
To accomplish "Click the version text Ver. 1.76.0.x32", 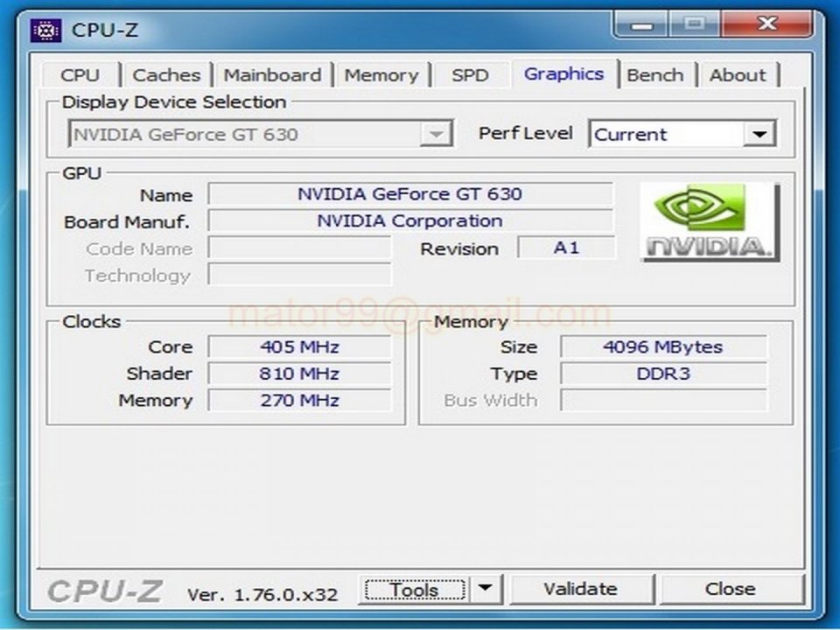I will pos(262,595).
